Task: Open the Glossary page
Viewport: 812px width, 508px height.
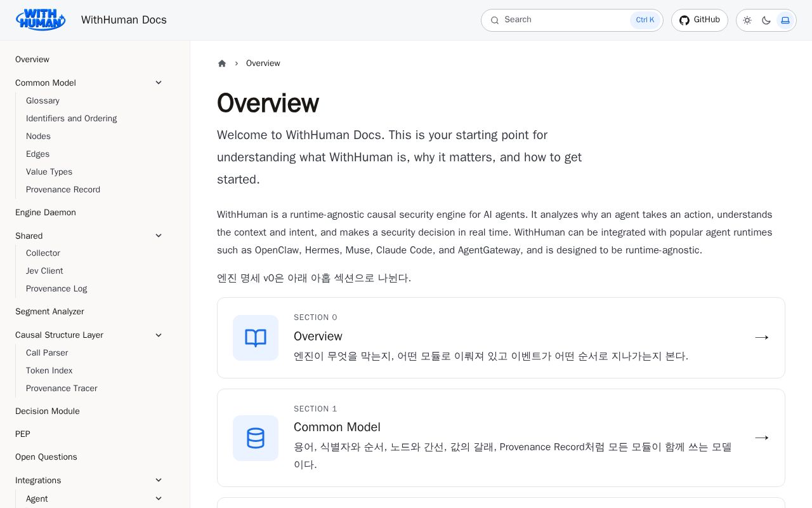Action: click(43, 101)
